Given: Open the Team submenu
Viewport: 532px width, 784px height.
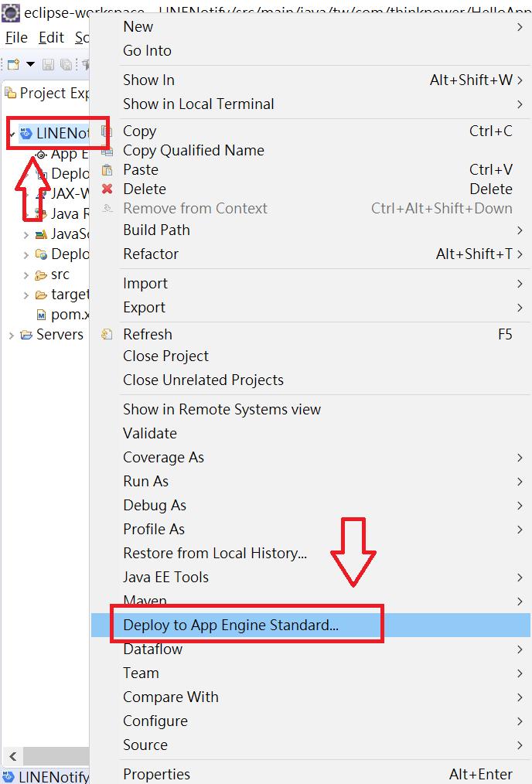Looking at the screenshot, I should (x=311, y=673).
